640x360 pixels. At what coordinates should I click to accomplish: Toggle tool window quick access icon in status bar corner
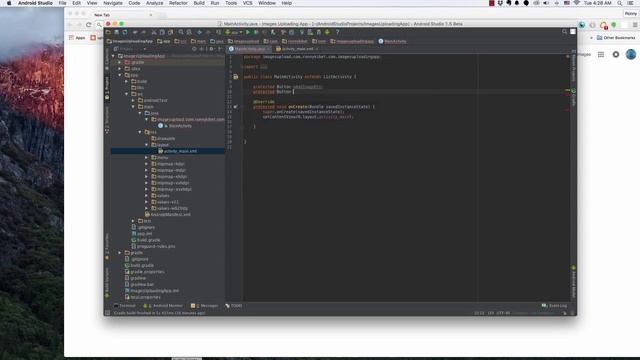pyautogui.click(x=107, y=313)
